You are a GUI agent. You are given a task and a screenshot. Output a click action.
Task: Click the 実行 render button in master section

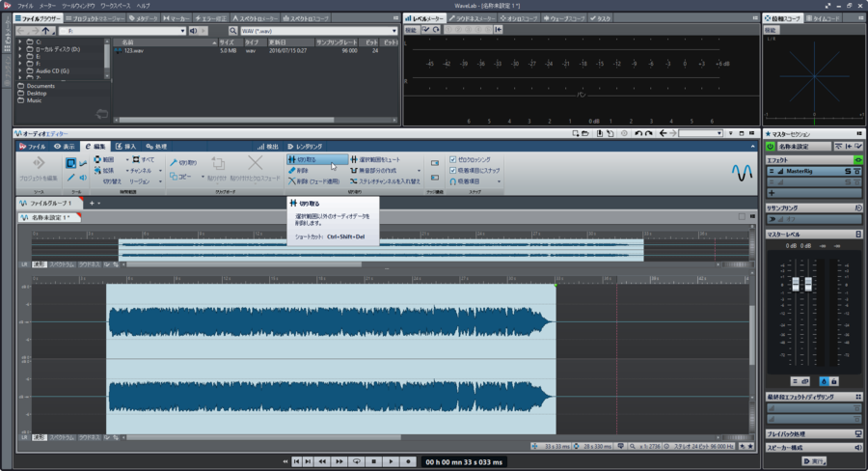(x=814, y=461)
